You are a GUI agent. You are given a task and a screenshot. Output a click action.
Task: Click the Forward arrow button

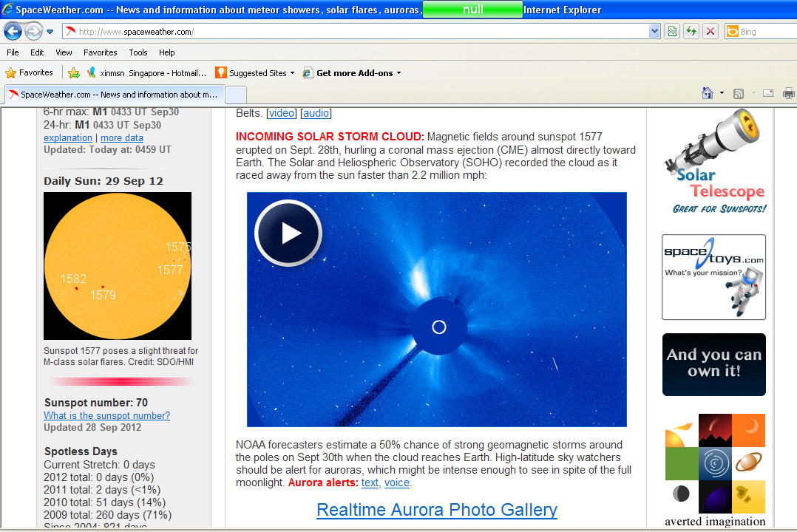33,32
